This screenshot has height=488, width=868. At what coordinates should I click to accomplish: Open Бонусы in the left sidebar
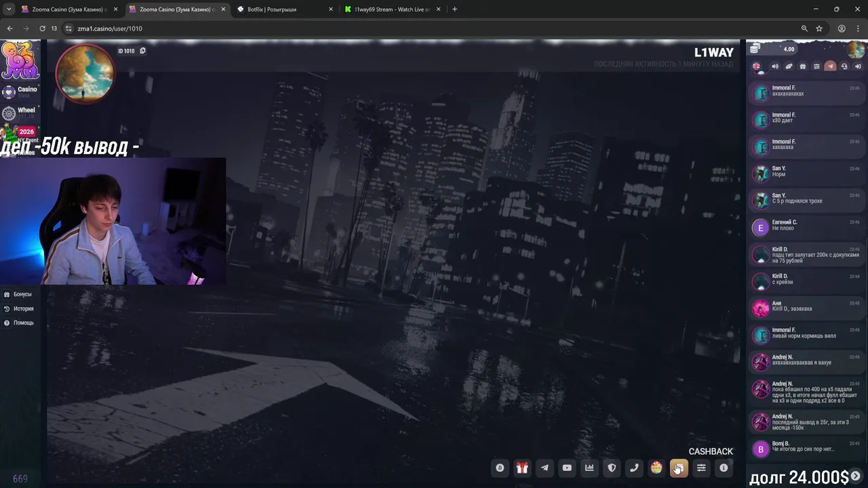(x=18, y=294)
